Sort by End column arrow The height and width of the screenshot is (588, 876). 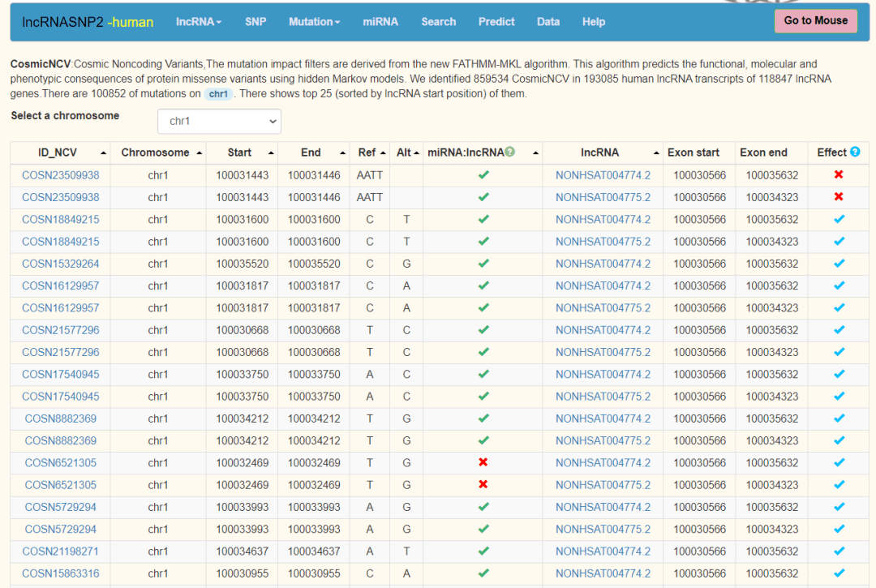tap(341, 153)
